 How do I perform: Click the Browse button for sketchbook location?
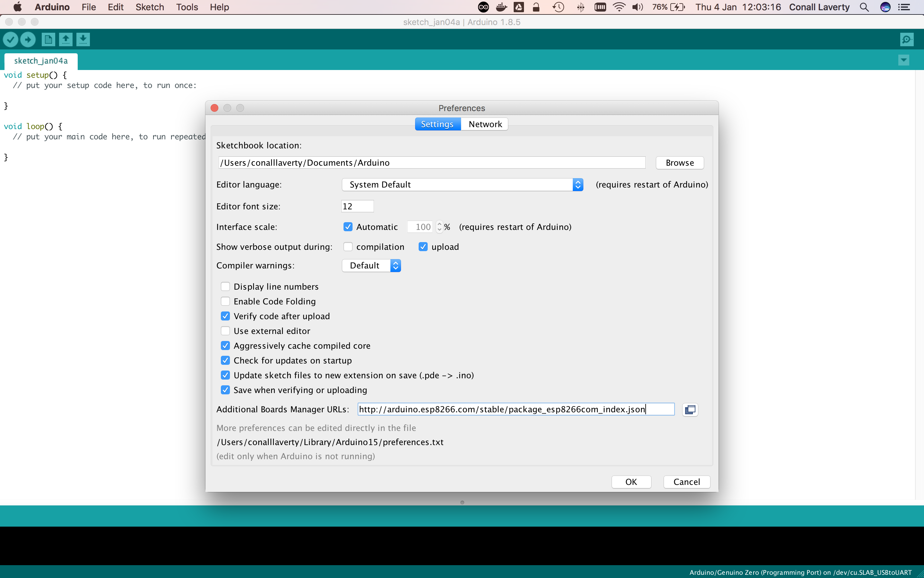[679, 163]
